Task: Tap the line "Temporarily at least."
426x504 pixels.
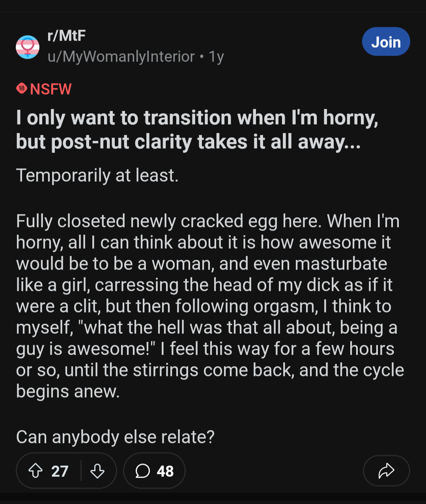Action: 97,175
